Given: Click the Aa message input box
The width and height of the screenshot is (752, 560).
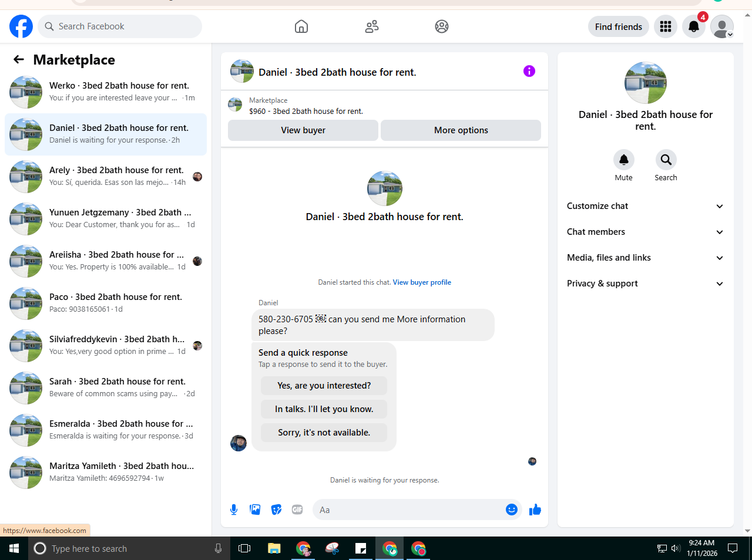Looking at the screenshot, I should (x=408, y=510).
